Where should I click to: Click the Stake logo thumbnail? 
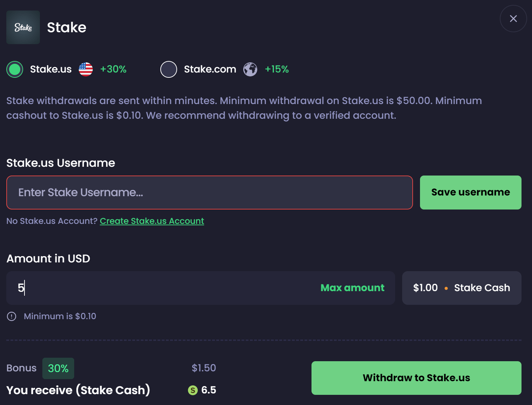coord(23,27)
